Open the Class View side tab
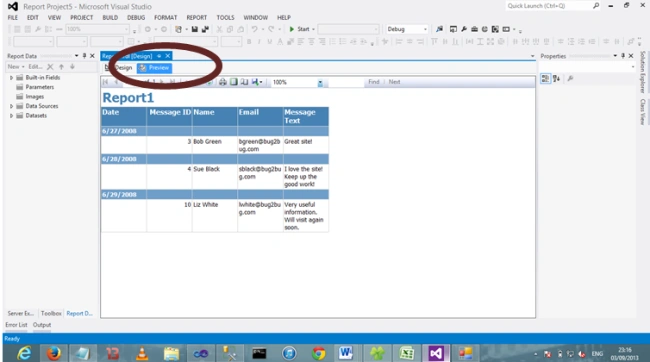Viewport: 650px width, 362px height. pyautogui.click(x=643, y=112)
